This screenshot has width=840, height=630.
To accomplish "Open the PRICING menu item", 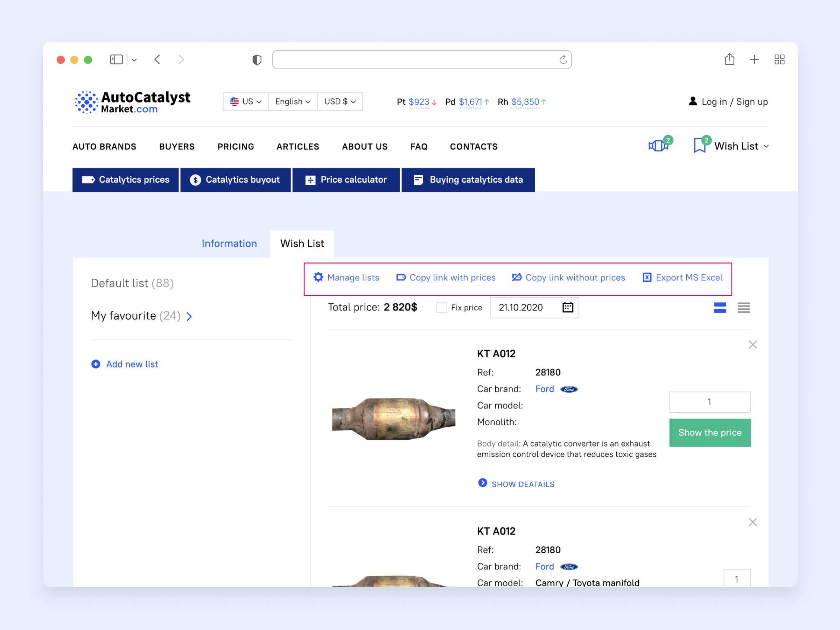I will coord(236,147).
